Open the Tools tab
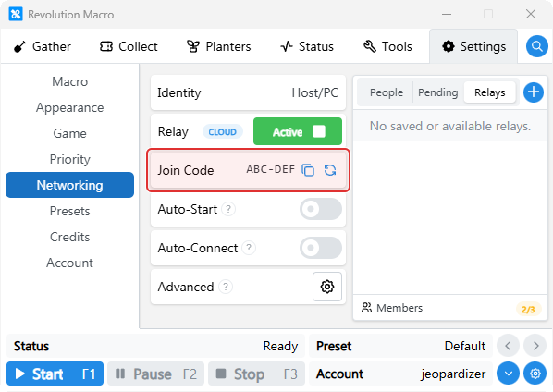This screenshot has height=392, width=553. [387, 46]
